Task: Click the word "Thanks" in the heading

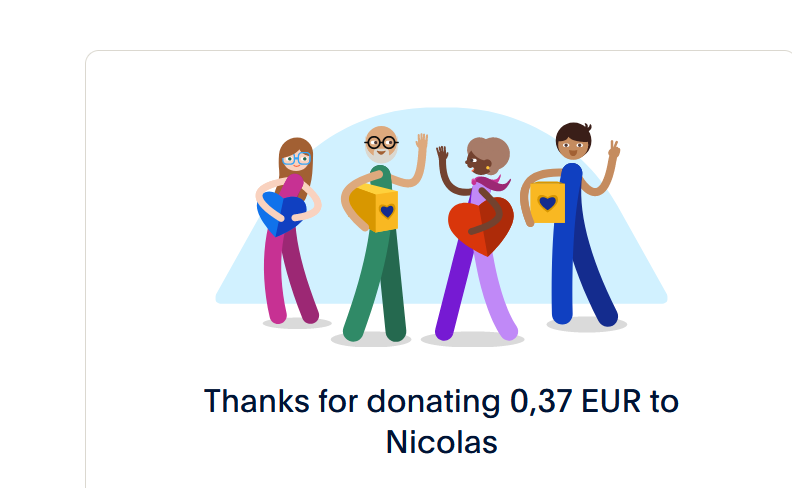Action: (x=257, y=401)
